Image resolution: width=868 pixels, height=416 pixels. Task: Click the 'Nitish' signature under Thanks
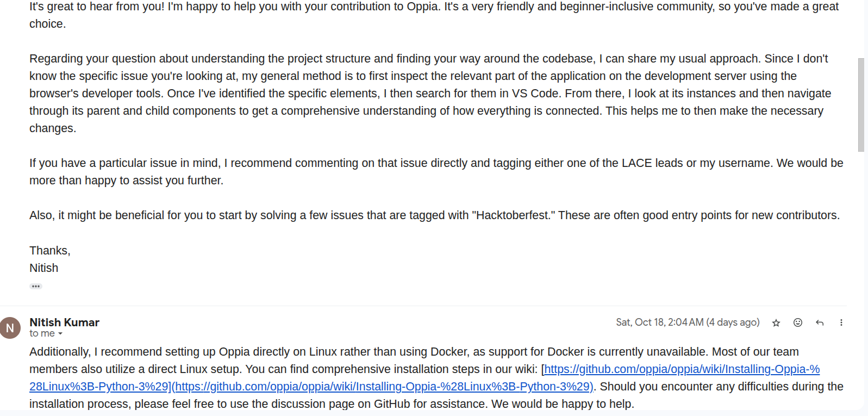[x=44, y=268]
